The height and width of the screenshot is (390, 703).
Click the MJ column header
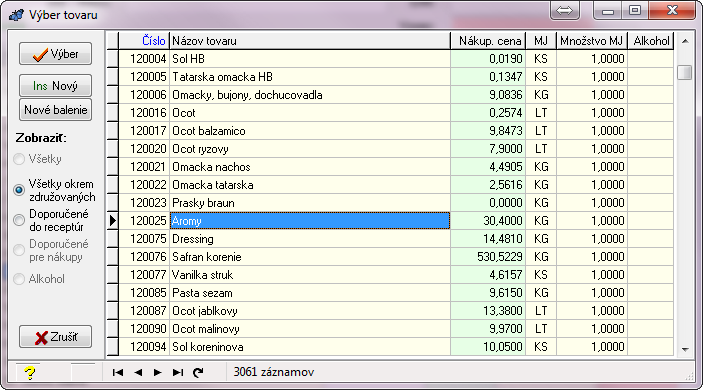coord(541,41)
